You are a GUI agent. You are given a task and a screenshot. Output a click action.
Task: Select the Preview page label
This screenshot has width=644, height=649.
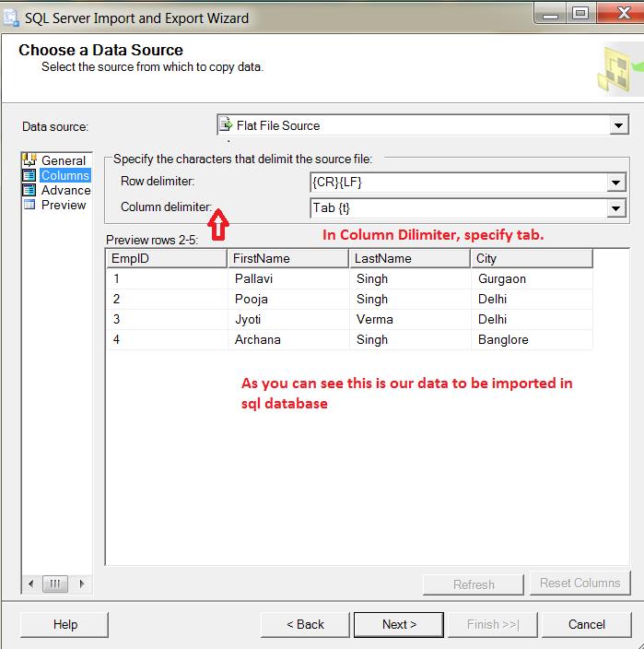pos(64,205)
